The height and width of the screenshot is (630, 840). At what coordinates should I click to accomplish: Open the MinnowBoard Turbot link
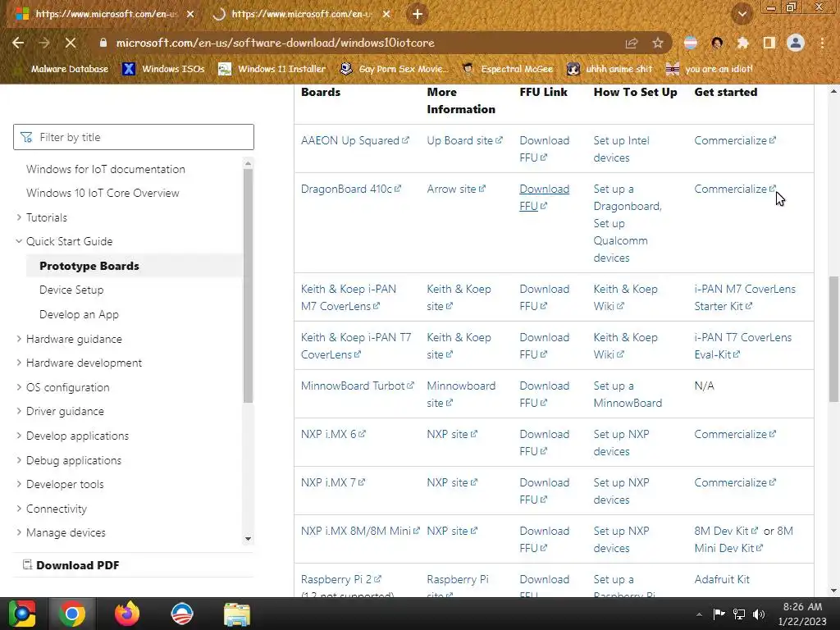[x=357, y=386]
